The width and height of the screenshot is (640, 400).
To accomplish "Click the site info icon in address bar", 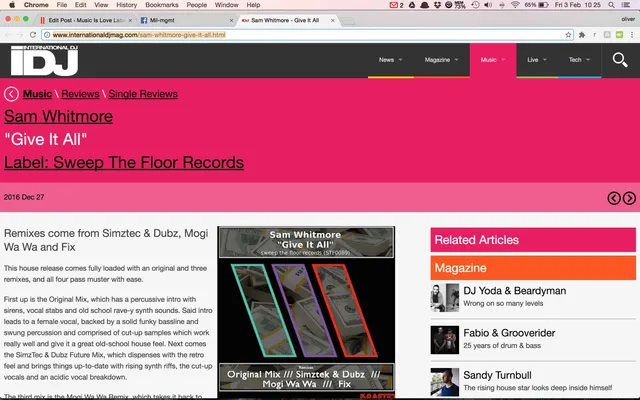I will point(47,35).
